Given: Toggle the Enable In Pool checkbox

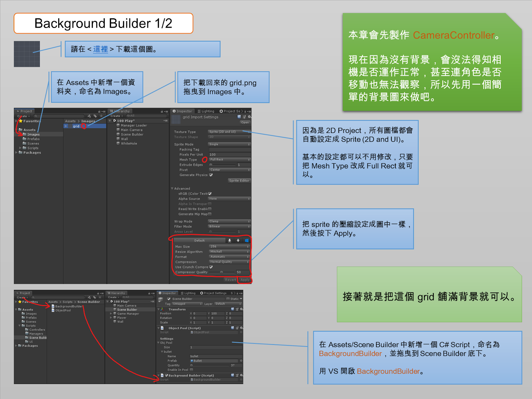Looking at the screenshot, I should 192,370.
